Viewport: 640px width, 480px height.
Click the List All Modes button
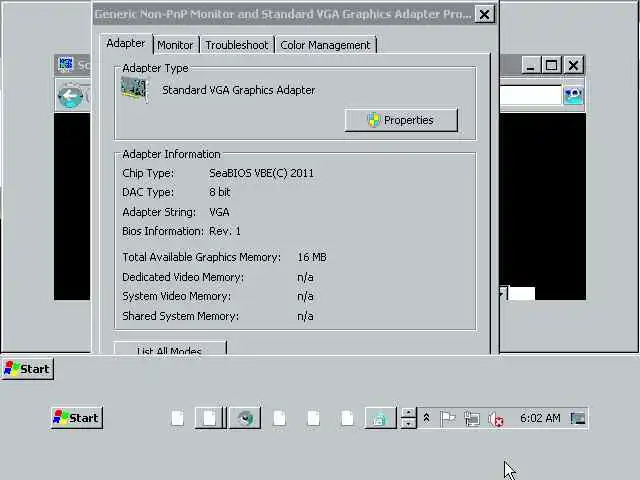coord(170,348)
